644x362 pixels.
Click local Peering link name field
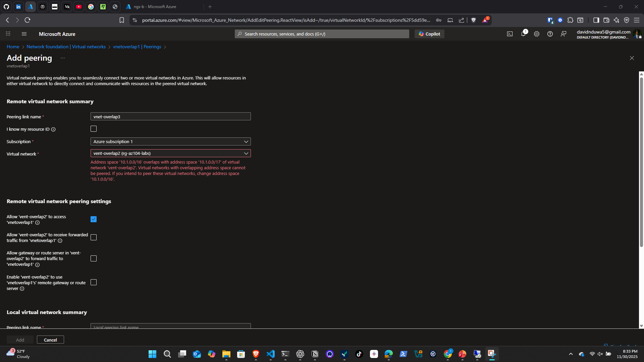point(170,326)
